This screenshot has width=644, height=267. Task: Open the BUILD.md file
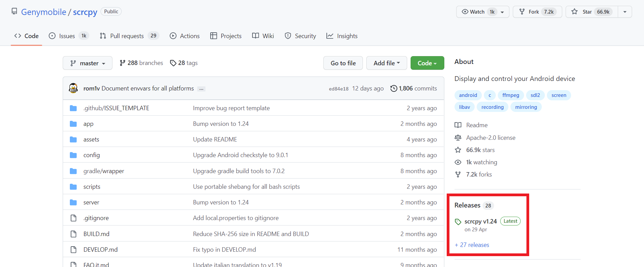(x=96, y=234)
